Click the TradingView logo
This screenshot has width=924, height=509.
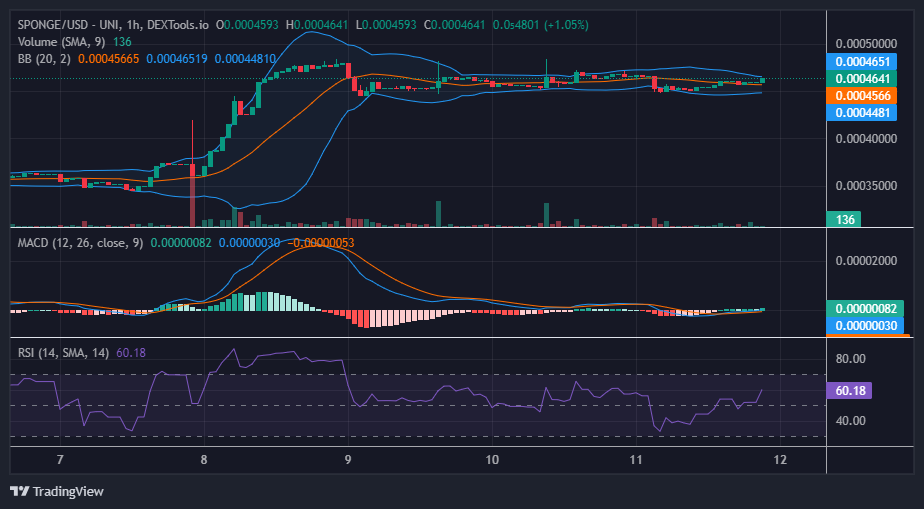(x=57, y=491)
